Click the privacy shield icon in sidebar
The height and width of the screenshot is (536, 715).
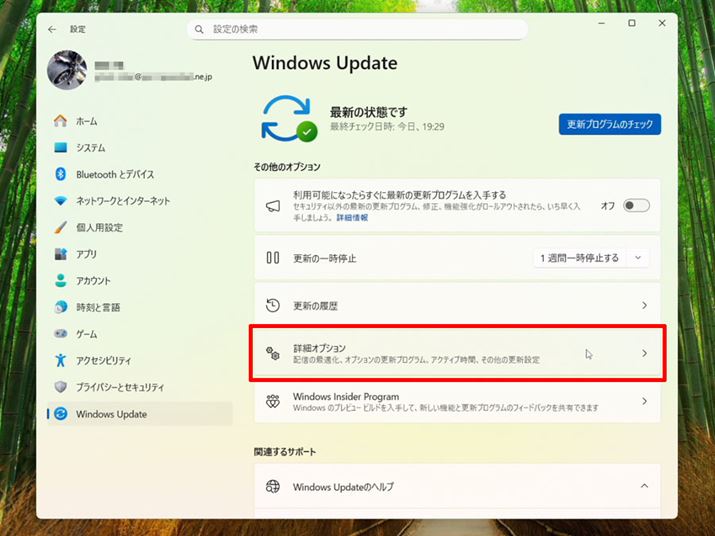(60, 387)
